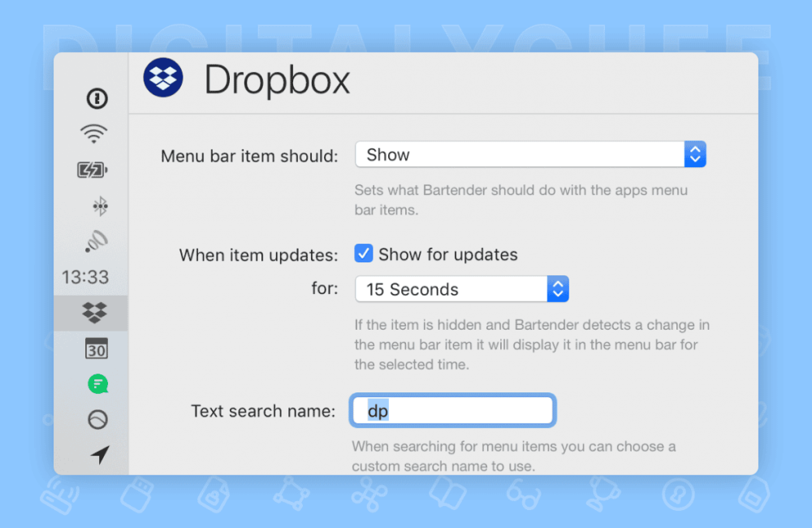Open the Menu bar item should dropdown
812x528 pixels.
pyautogui.click(x=530, y=154)
